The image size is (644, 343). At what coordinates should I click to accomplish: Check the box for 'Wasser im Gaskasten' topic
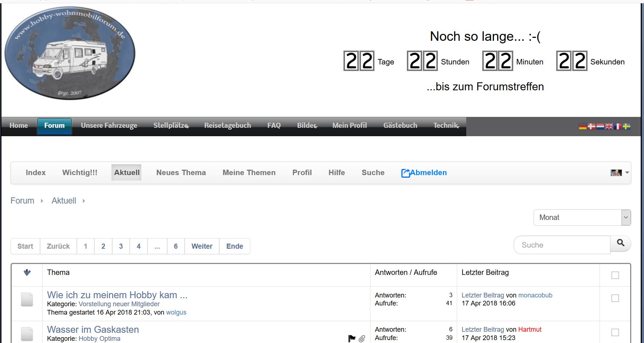615,332
